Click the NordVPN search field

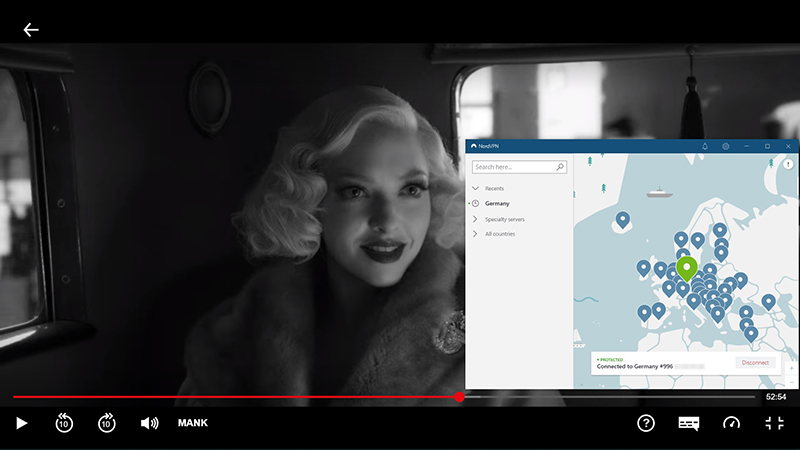tap(519, 167)
